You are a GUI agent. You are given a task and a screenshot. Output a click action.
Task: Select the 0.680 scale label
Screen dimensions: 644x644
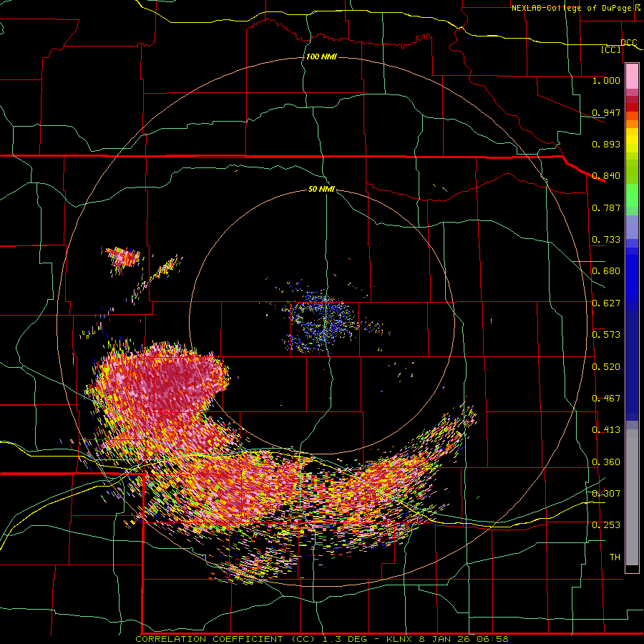pos(606,271)
